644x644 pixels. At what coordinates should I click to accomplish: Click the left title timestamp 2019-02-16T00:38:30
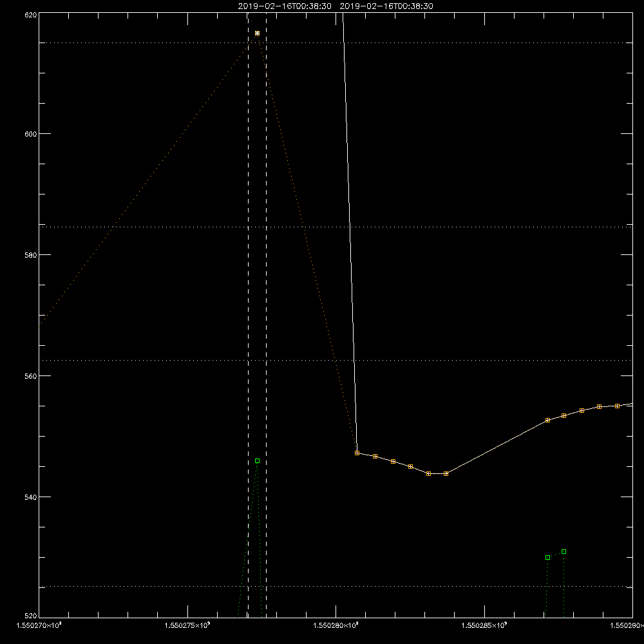click(285, 6)
